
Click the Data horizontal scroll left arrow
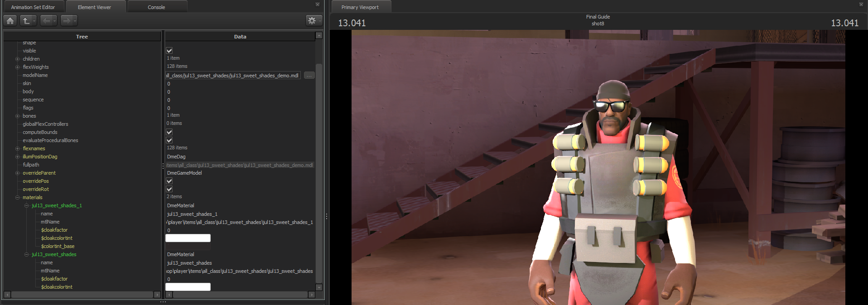169,295
